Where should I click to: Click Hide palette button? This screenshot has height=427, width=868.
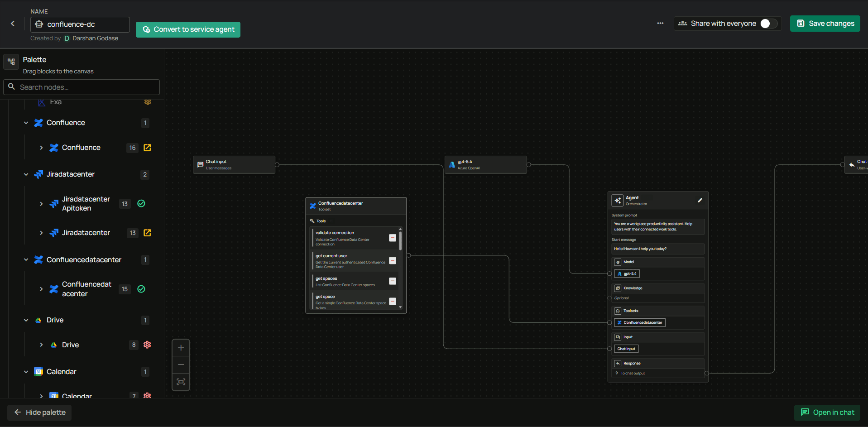(x=39, y=413)
